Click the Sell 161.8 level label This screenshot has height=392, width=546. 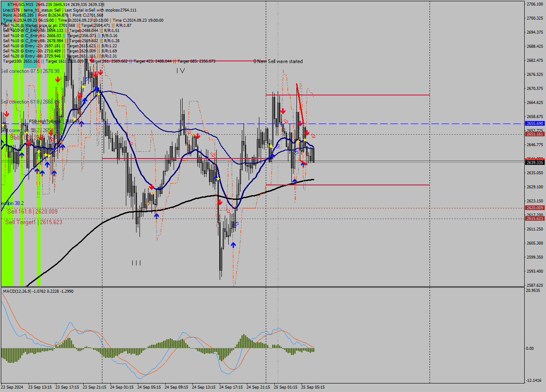(32, 211)
